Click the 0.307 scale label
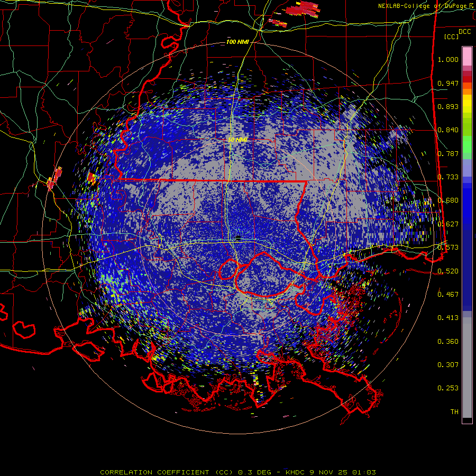Image resolution: width=476 pixels, height=476 pixels. [448, 364]
